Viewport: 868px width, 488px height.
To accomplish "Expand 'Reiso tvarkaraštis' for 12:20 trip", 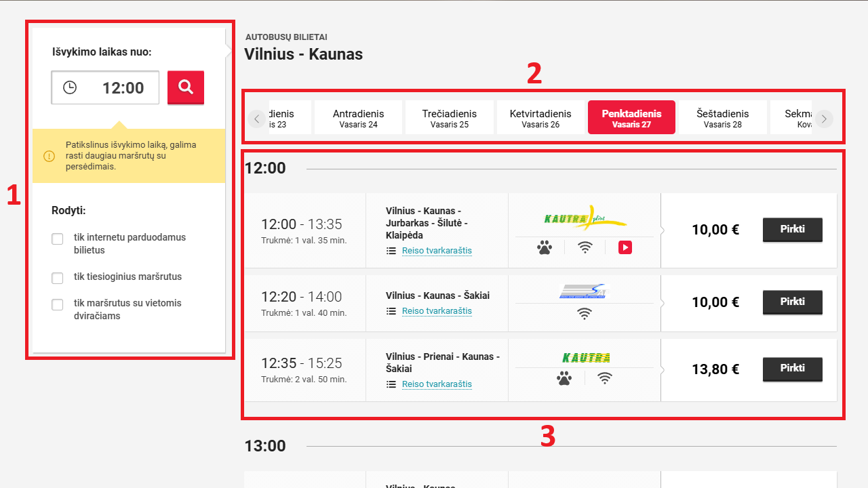I will 437,311.
